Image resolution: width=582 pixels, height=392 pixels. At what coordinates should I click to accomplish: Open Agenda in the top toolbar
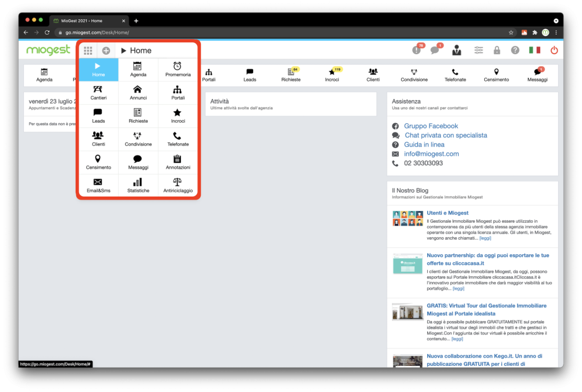[x=44, y=75]
